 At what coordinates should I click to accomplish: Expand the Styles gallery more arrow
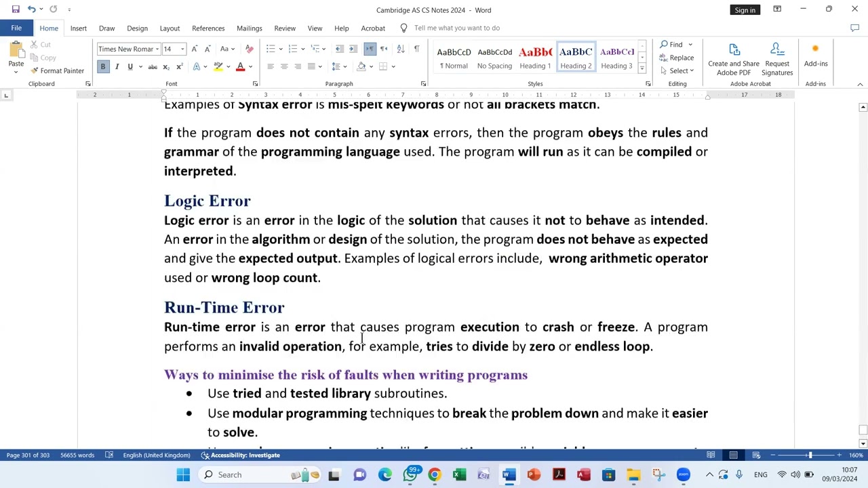pos(642,68)
